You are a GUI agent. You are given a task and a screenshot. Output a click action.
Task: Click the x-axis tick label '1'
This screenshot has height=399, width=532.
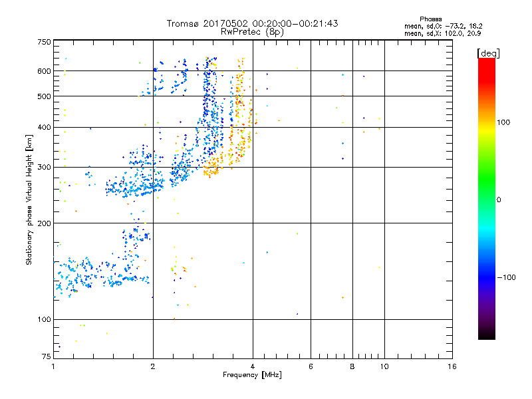(x=53, y=366)
